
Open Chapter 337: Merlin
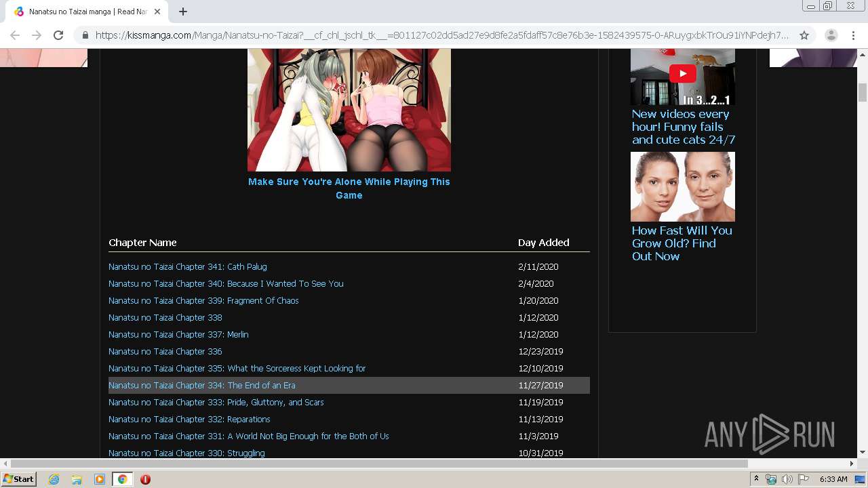[178, 335]
